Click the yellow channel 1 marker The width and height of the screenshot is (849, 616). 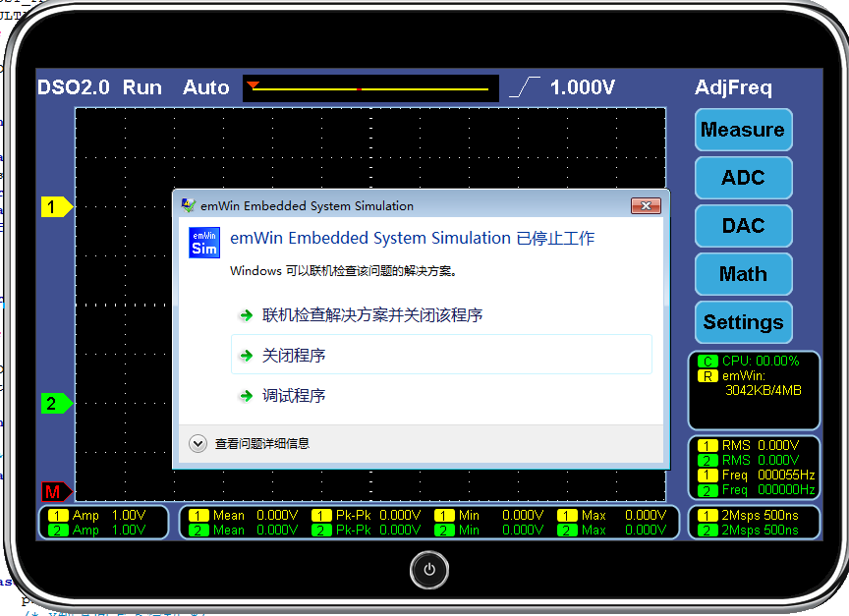point(57,206)
